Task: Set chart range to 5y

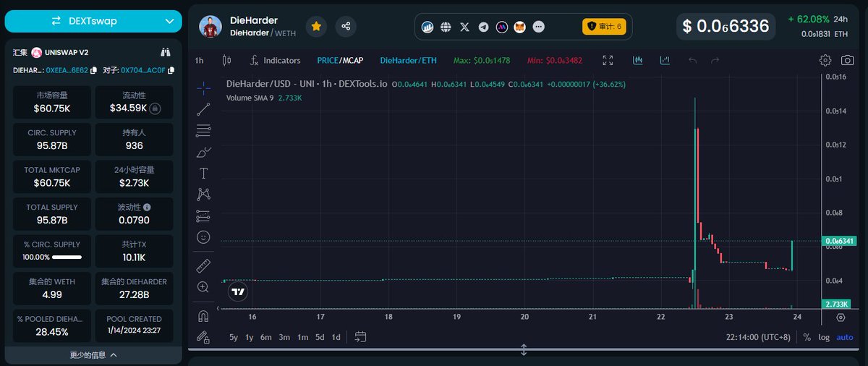Action: [234, 337]
